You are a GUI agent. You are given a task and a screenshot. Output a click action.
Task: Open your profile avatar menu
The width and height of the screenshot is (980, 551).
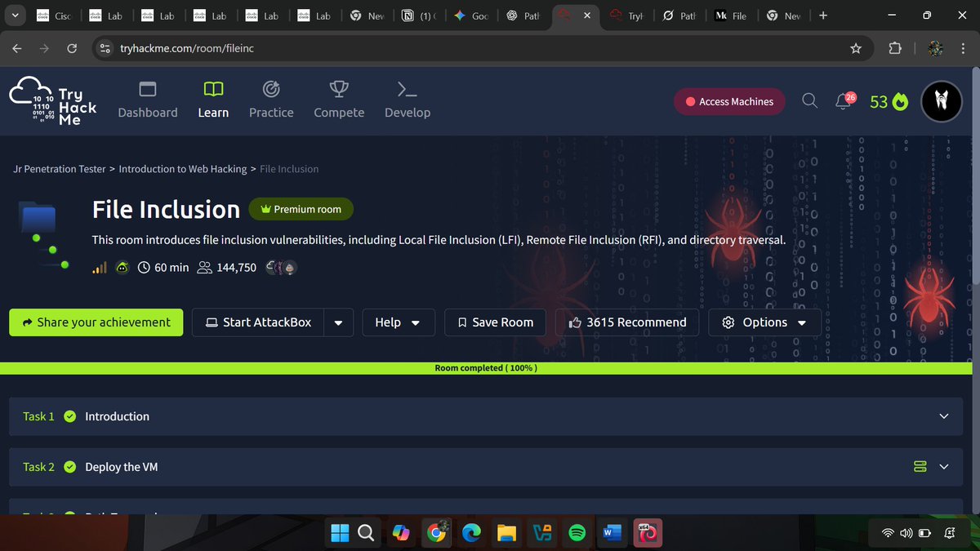pyautogui.click(x=941, y=101)
